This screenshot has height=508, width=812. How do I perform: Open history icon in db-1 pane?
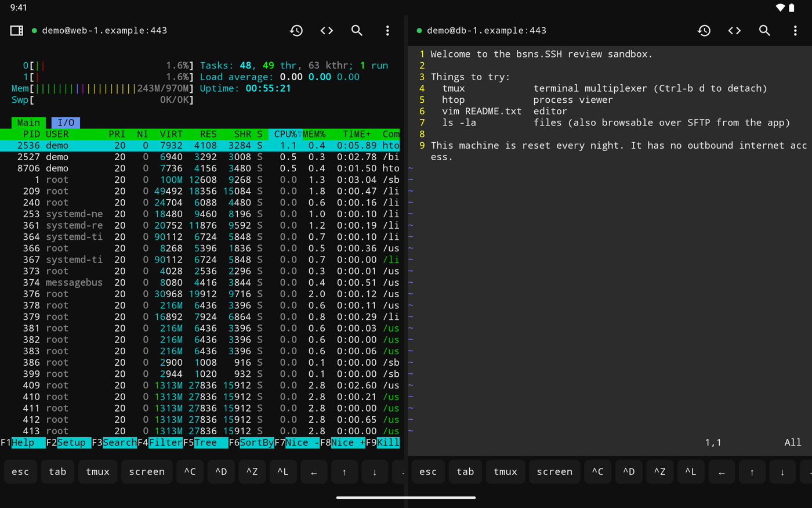[704, 30]
